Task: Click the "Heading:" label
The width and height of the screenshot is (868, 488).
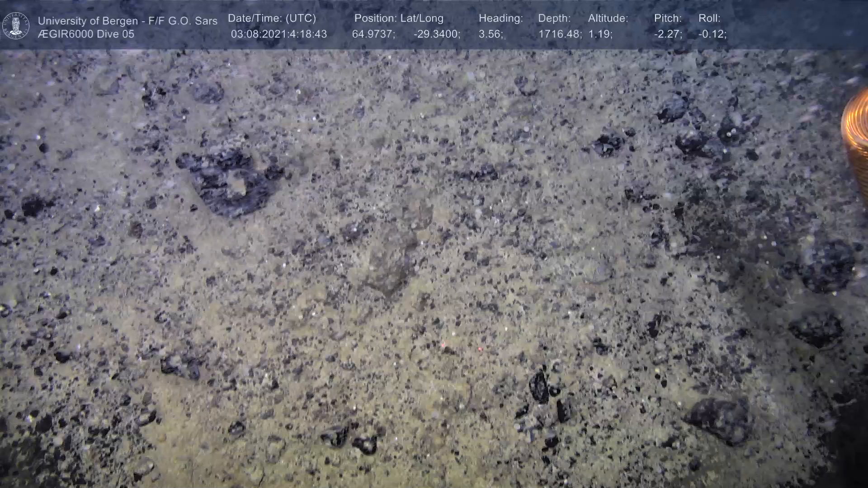Action: click(500, 19)
